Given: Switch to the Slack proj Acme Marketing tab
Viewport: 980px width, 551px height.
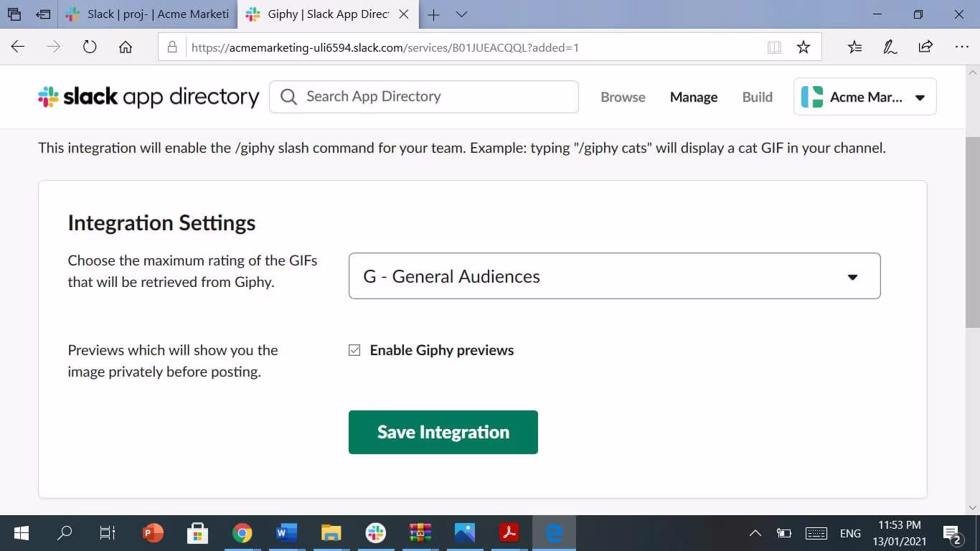Looking at the screenshot, I should click(x=151, y=14).
